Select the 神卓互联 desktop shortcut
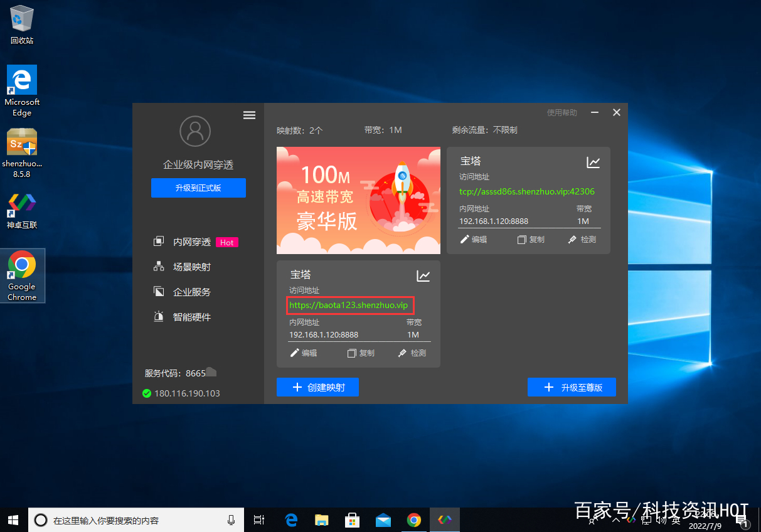This screenshot has width=761, height=532. click(x=22, y=211)
